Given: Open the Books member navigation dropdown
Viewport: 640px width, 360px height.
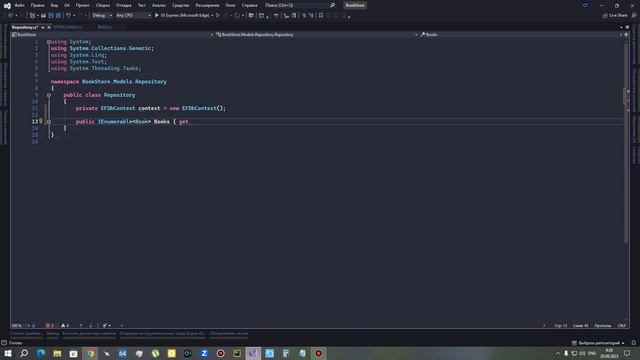Looking at the screenshot, I should pyautogui.click(x=521, y=35).
